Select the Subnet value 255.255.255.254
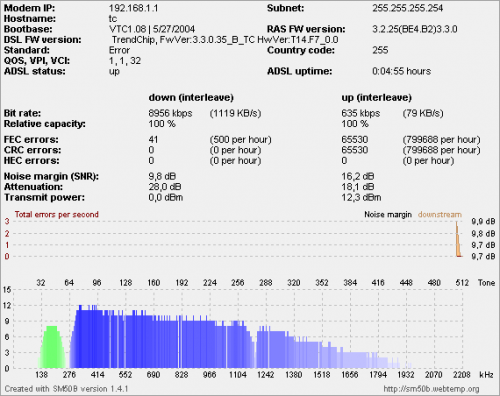500x396 pixels. (x=407, y=8)
